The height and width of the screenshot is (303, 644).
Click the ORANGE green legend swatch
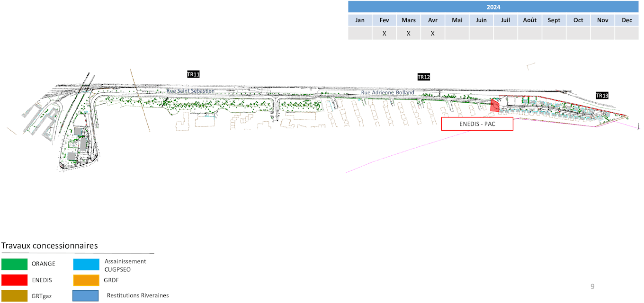[x=14, y=264]
